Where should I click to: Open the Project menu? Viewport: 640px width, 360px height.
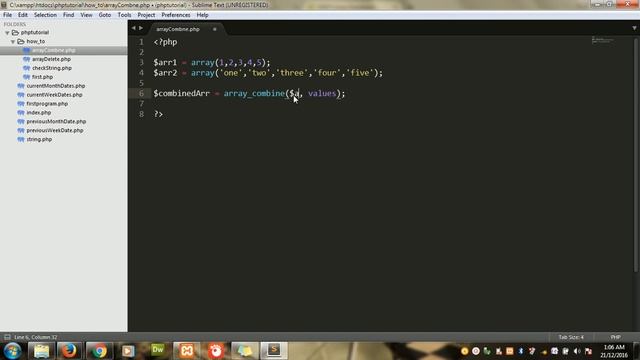[x=146, y=15]
